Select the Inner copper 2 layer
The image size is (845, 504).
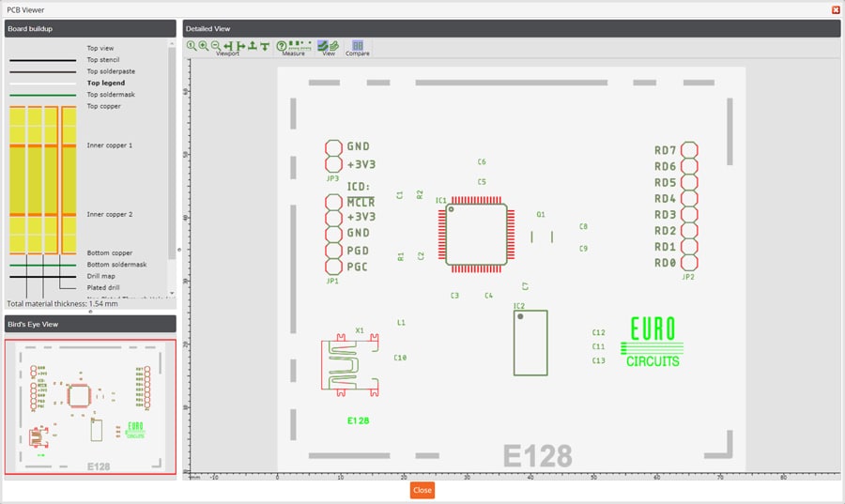[x=110, y=214]
